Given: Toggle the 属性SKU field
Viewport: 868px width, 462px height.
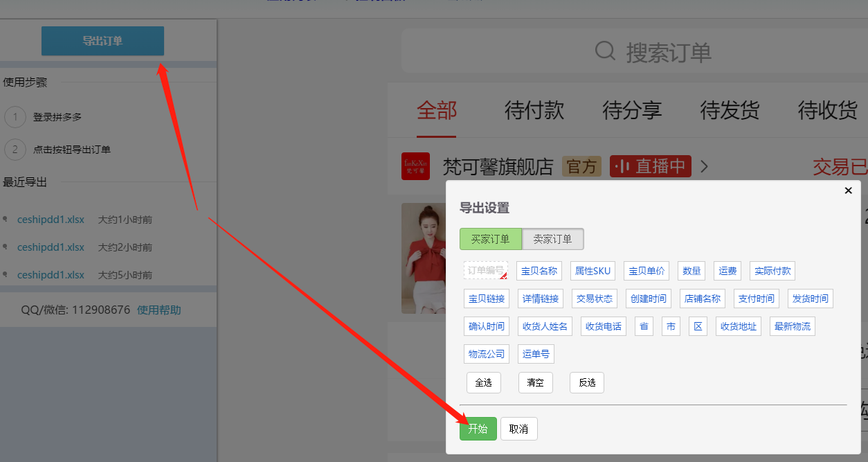Looking at the screenshot, I should pyautogui.click(x=593, y=271).
